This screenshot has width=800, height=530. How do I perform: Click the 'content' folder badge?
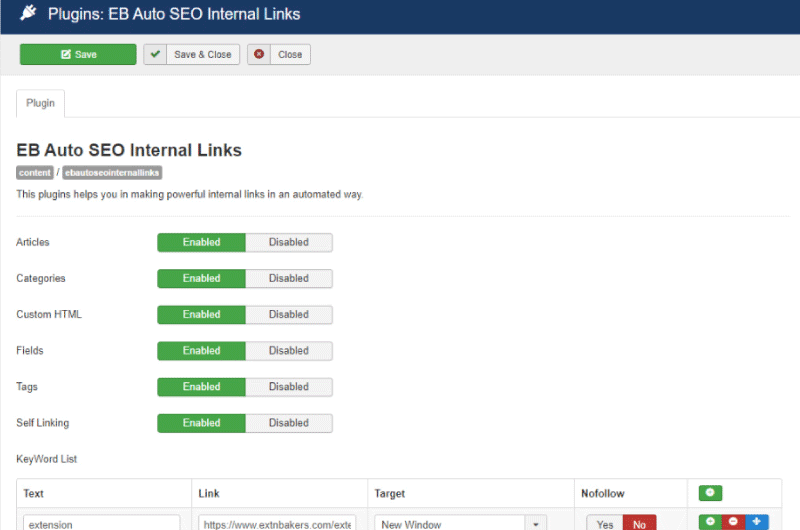click(x=35, y=173)
